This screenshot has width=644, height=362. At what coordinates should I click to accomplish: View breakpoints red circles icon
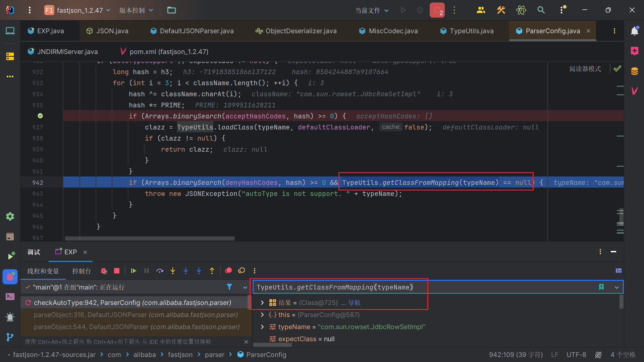point(228,271)
